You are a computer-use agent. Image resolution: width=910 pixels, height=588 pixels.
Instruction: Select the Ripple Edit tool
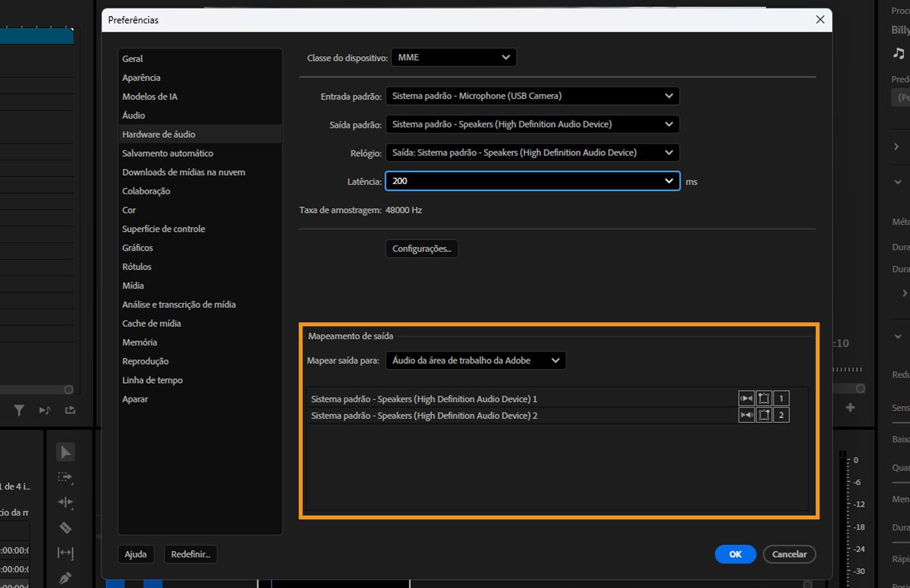pos(65,502)
